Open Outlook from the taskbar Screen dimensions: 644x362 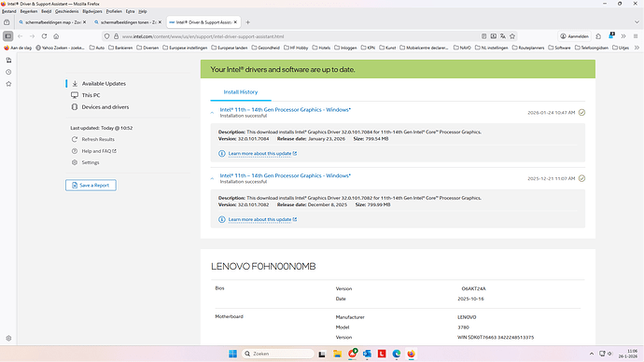pos(367,354)
